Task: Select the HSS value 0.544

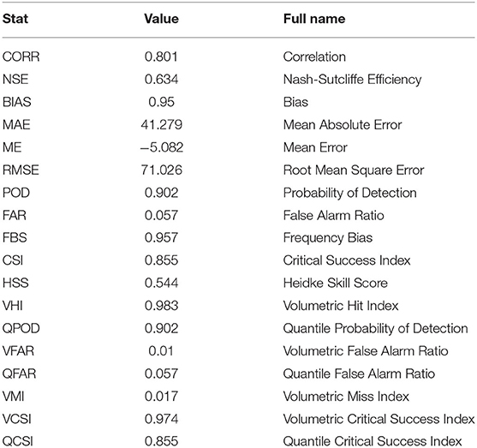Action: pos(161,283)
